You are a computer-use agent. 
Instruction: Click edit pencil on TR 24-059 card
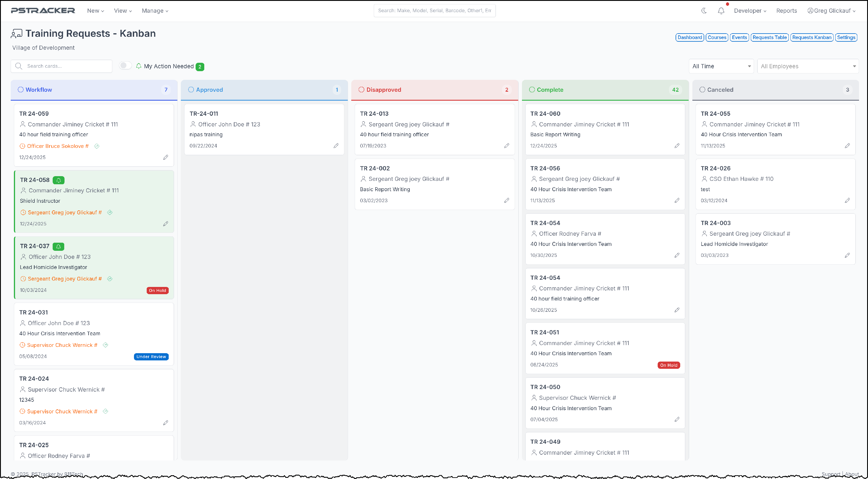[165, 157]
